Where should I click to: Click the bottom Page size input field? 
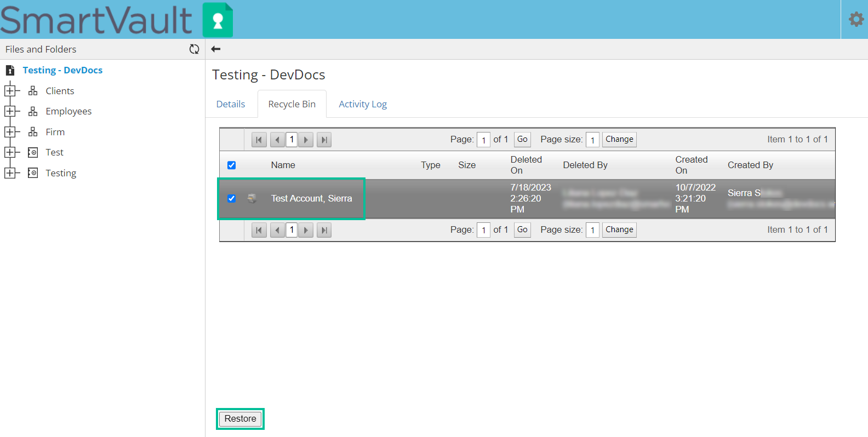[592, 230]
